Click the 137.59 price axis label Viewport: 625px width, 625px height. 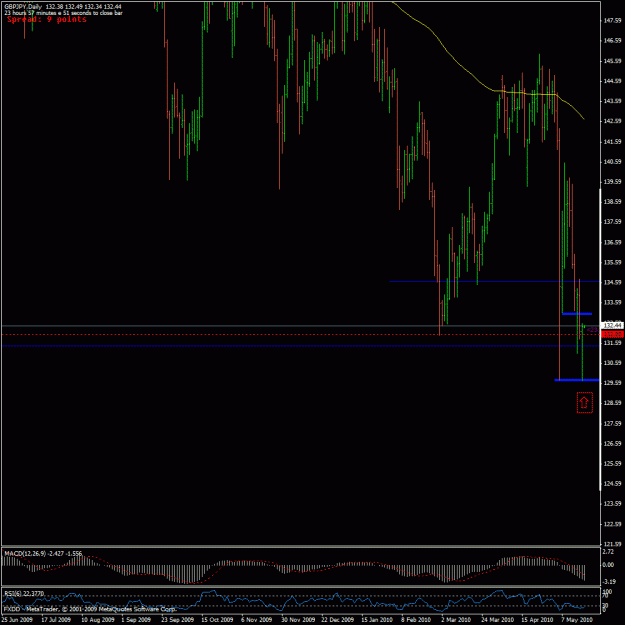click(x=613, y=222)
